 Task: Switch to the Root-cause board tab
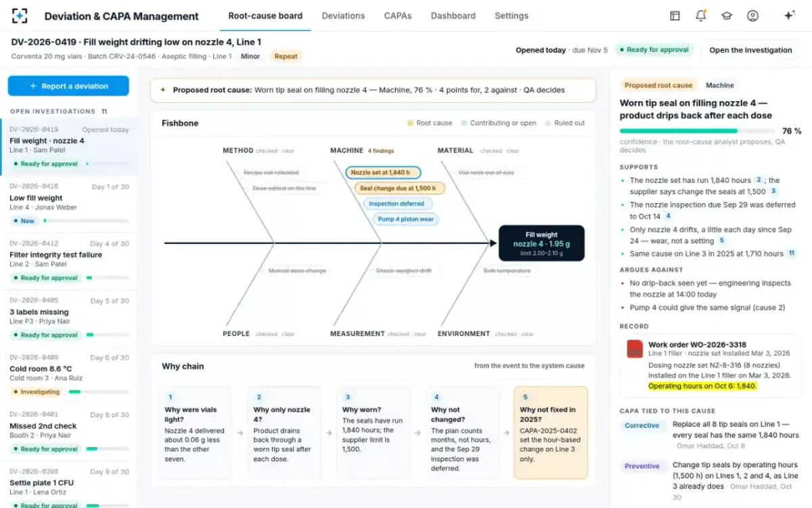[x=265, y=16]
